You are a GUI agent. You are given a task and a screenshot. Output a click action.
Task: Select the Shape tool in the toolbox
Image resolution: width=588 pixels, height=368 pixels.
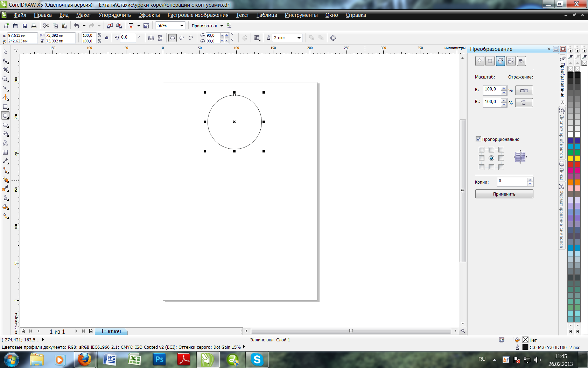click(x=5, y=61)
